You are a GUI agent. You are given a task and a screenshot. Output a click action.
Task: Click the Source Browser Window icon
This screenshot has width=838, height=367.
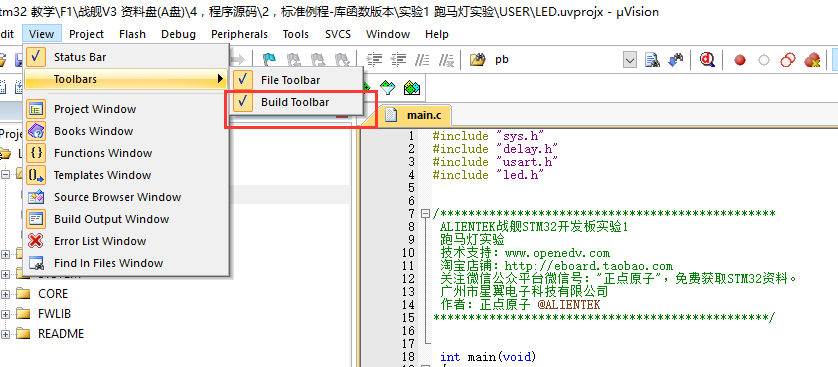36,197
